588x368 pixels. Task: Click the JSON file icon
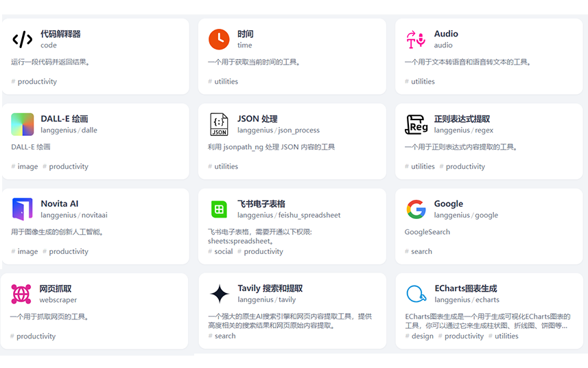(x=219, y=124)
